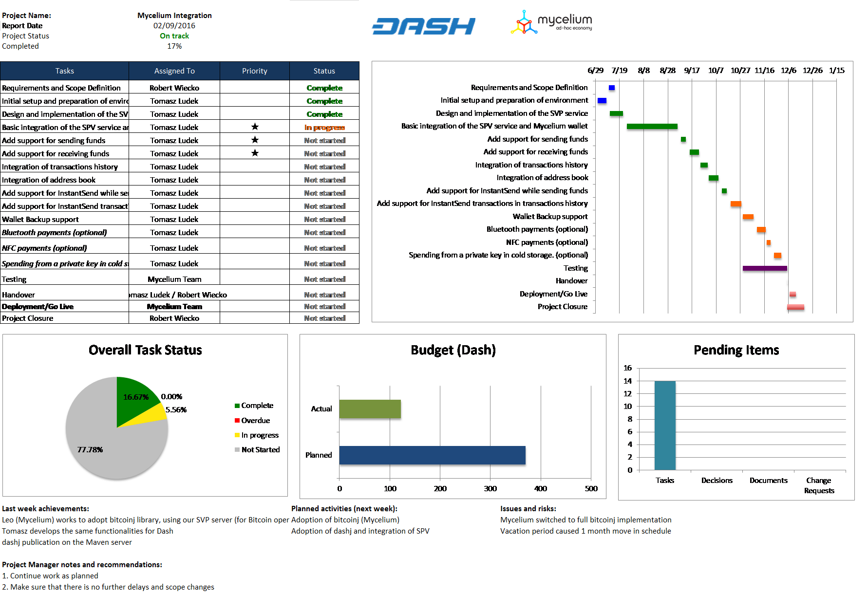
Task: Click the 6/29 date on Gantt axis
Action: 595,70
